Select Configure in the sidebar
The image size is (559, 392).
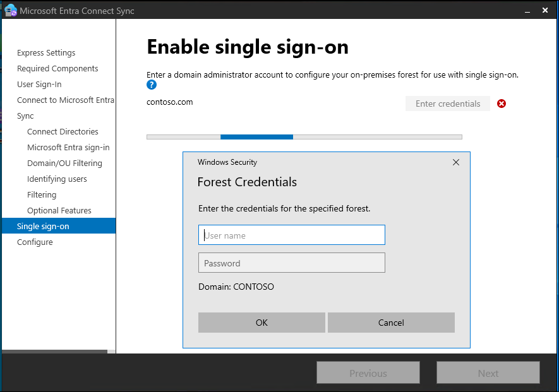[35, 242]
